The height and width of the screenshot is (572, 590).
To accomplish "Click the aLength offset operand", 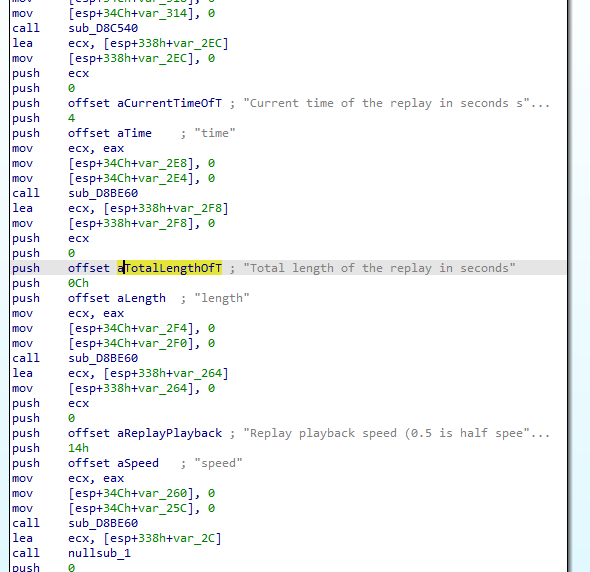I will click(141, 298).
